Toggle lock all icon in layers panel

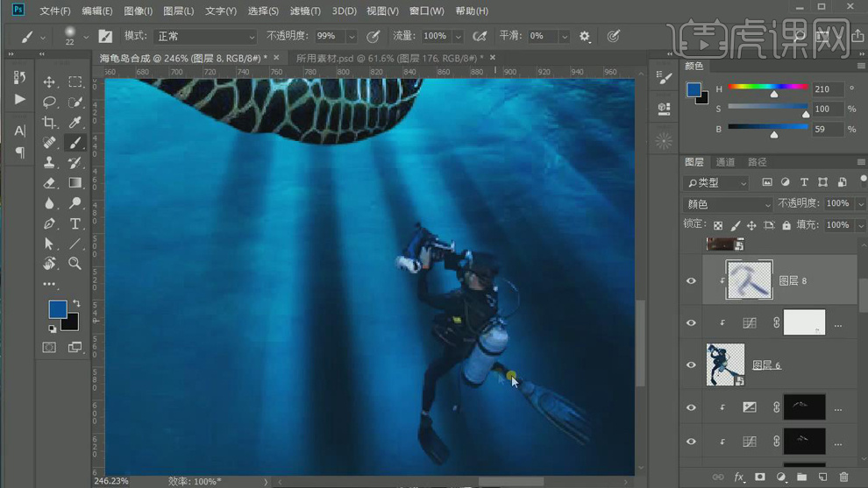(x=786, y=225)
